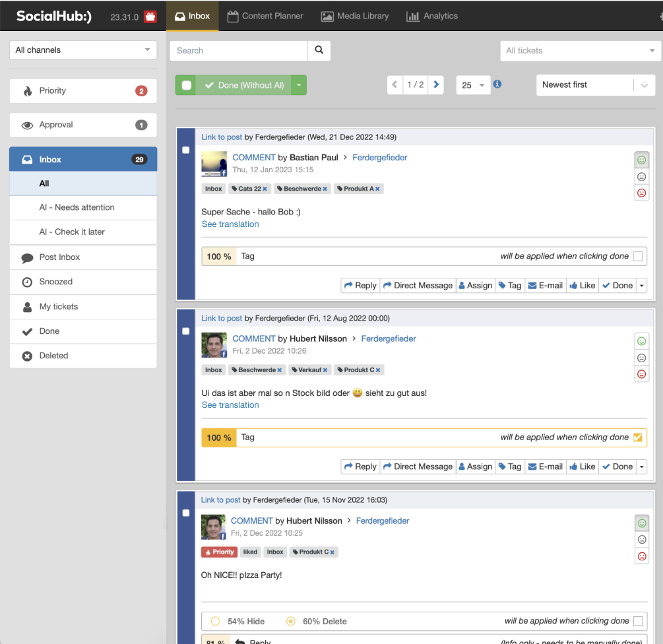The width and height of the screenshot is (663, 644).
Task: Open the All channels dropdown
Action: pos(83,50)
